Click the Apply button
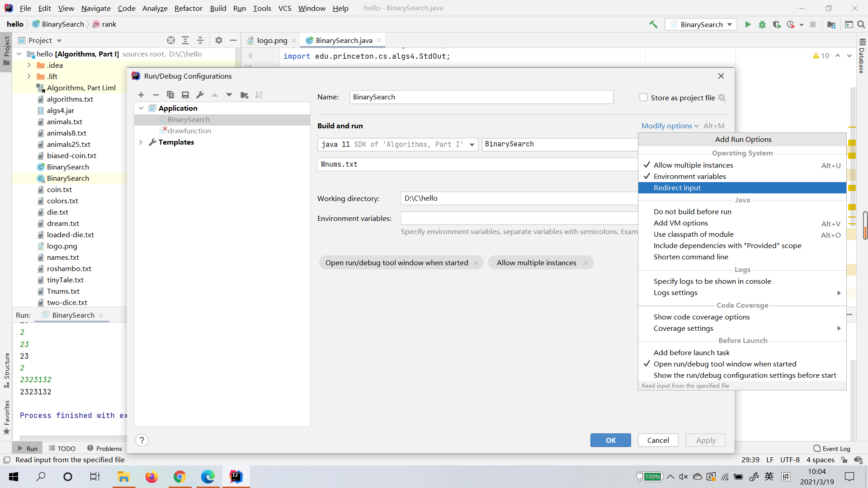Image resolution: width=868 pixels, height=488 pixels. 705,440
